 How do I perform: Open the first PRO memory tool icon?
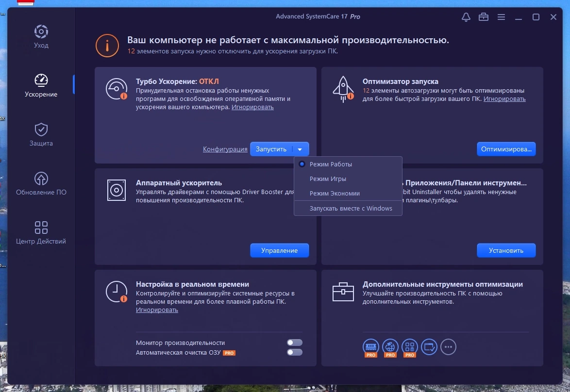[x=371, y=348]
